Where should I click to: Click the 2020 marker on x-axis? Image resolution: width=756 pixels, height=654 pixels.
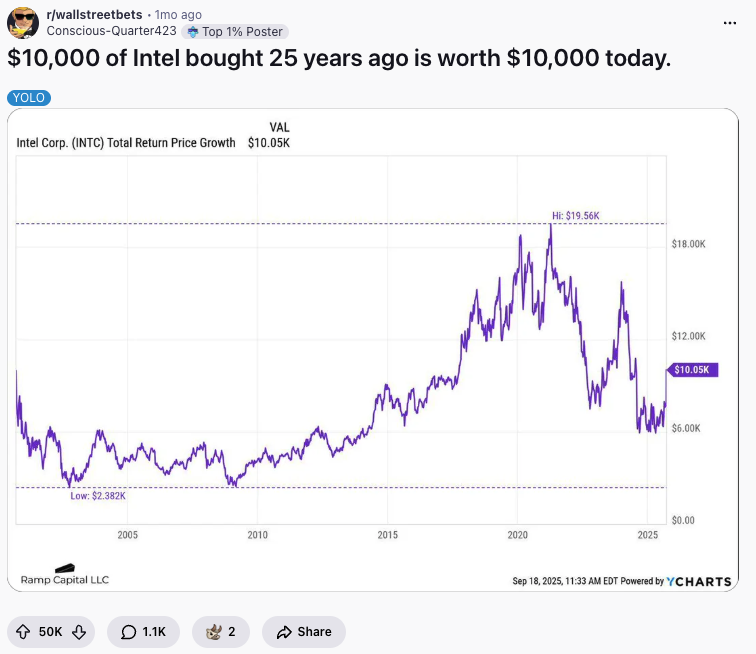(x=517, y=535)
